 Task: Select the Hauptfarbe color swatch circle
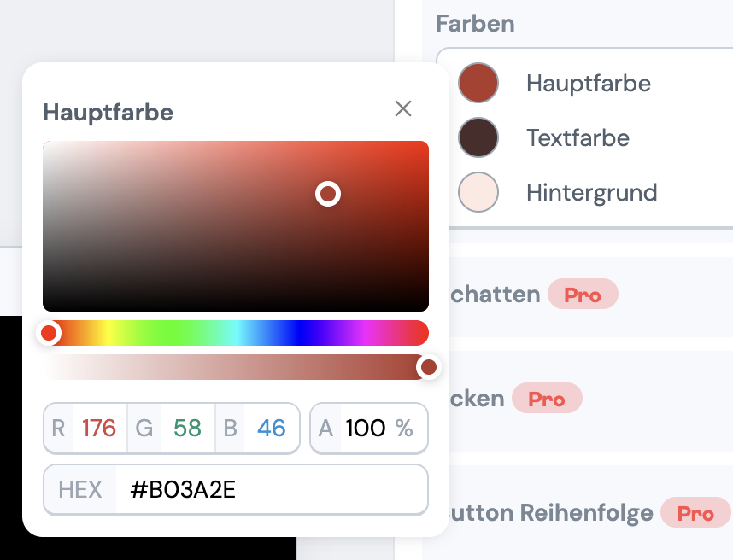(x=478, y=83)
